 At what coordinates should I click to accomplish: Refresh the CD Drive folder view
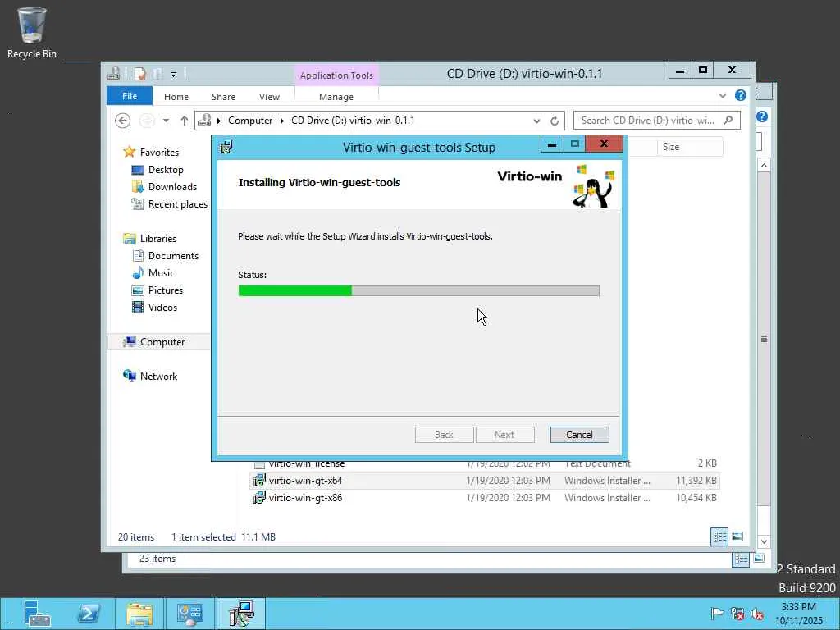(555, 121)
